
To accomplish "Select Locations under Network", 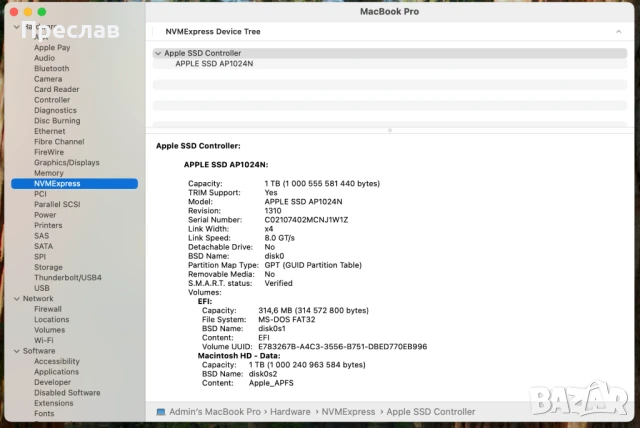I will click(x=51, y=319).
